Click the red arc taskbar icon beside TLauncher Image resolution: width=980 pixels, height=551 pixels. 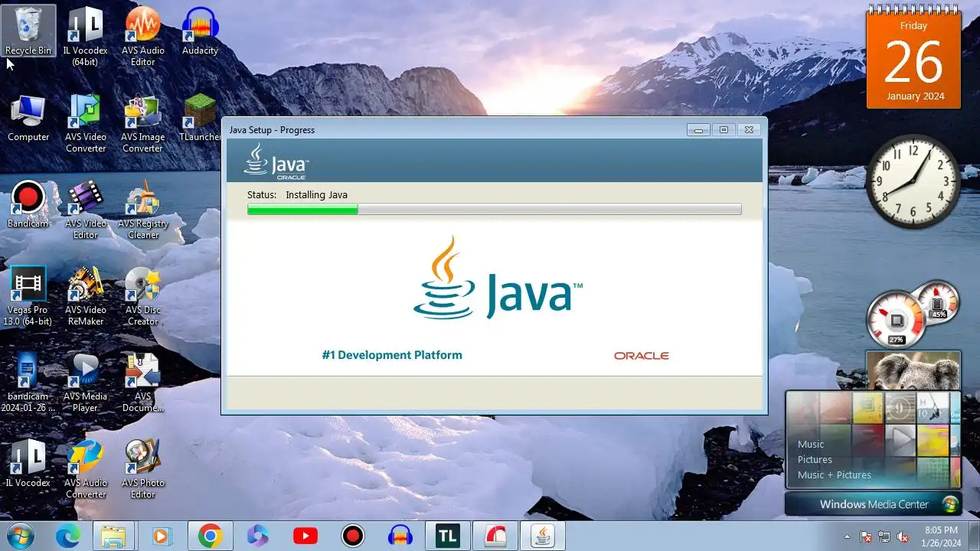coord(495,536)
